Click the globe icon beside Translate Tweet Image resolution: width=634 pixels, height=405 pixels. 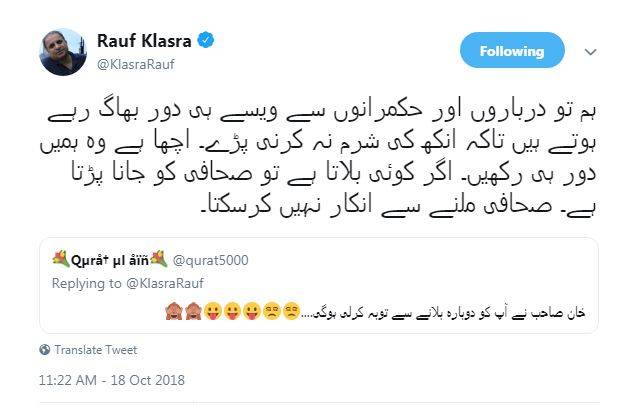(x=45, y=349)
